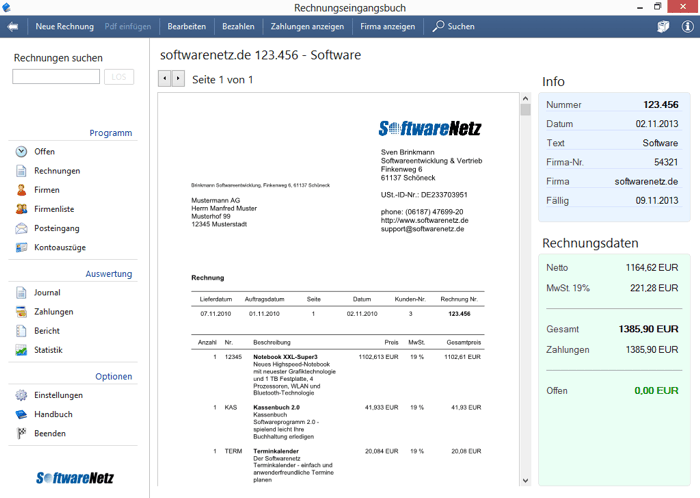700x498 pixels.
Task: Open the Firmenliste icon
Action: point(21,209)
